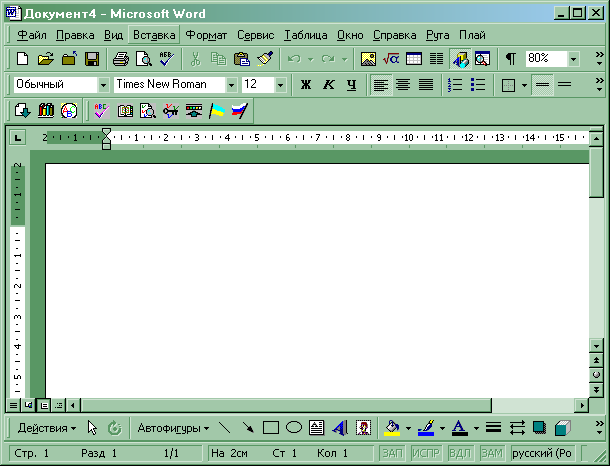
Task: Switch to normal view button
Action: point(13,405)
